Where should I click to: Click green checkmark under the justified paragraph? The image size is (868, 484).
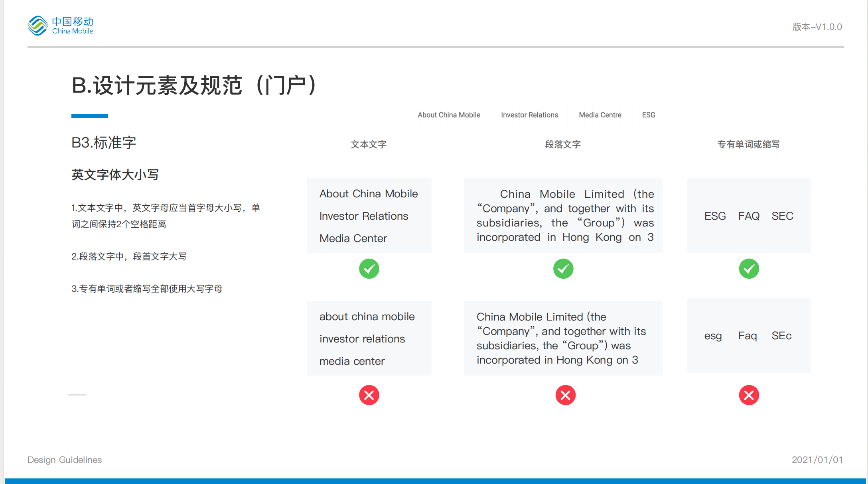pos(563,269)
